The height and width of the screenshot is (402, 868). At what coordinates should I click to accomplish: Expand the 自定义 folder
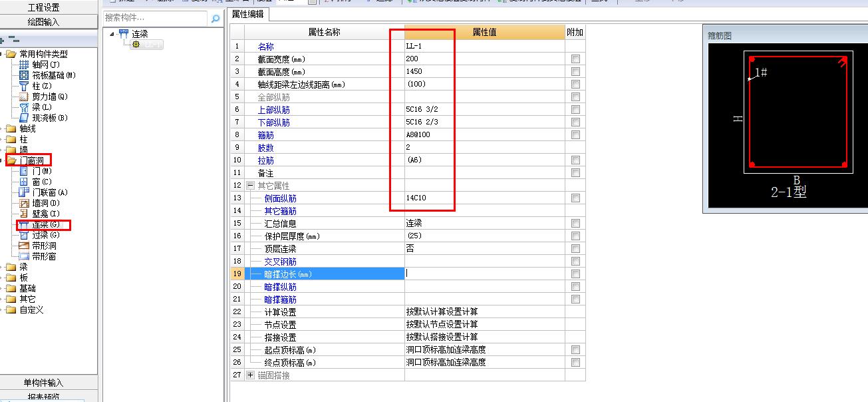(2, 309)
